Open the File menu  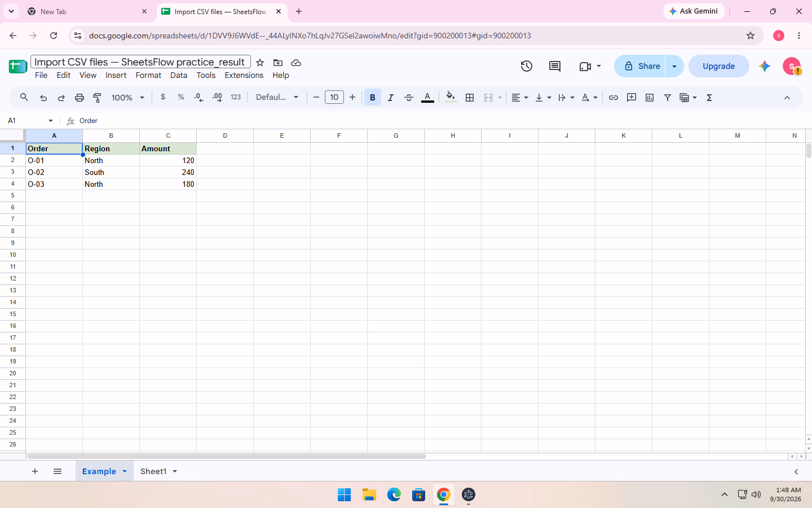(x=41, y=75)
